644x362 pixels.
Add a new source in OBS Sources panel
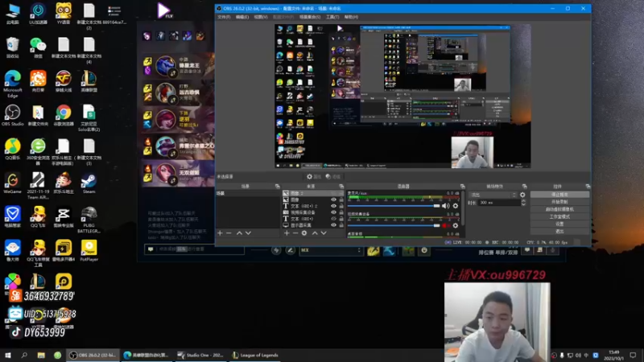pyautogui.click(x=287, y=233)
